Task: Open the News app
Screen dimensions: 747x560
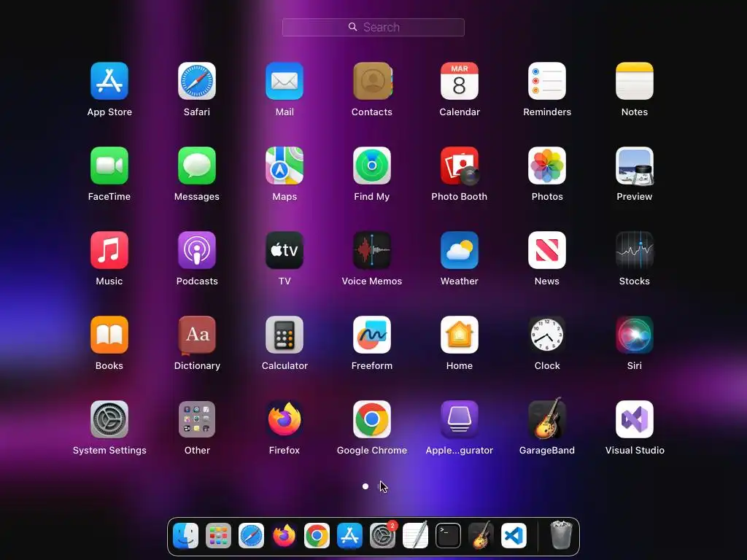Action: coord(547,251)
